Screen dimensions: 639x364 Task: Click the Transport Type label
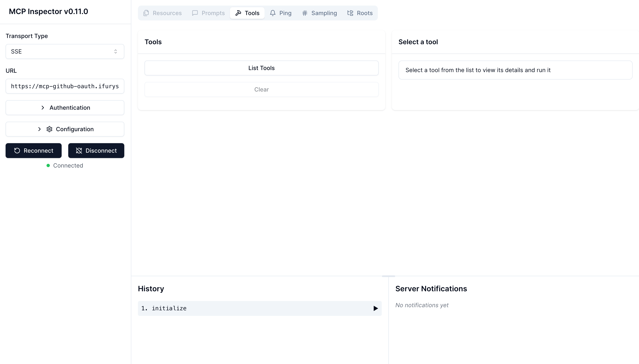(x=27, y=36)
